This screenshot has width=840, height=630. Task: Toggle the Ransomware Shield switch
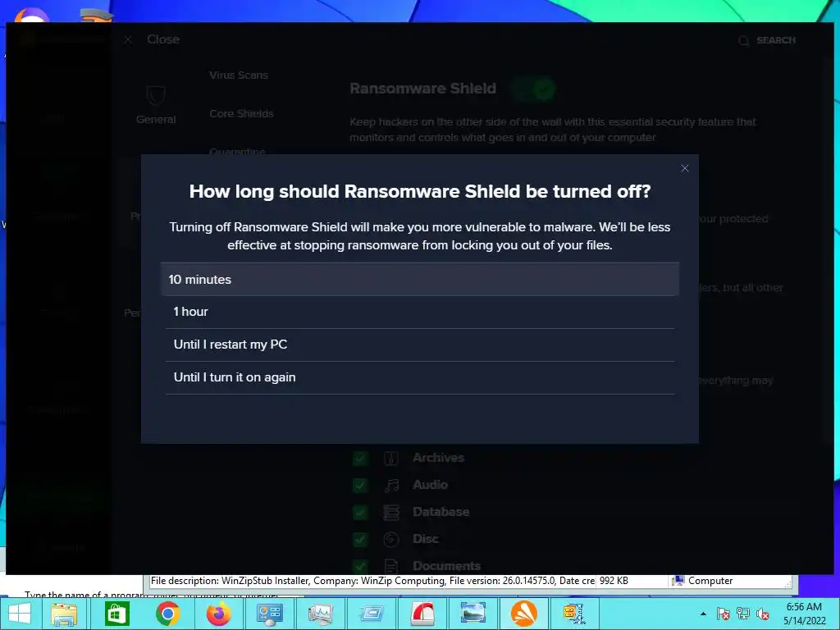click(x=532, y=89)
